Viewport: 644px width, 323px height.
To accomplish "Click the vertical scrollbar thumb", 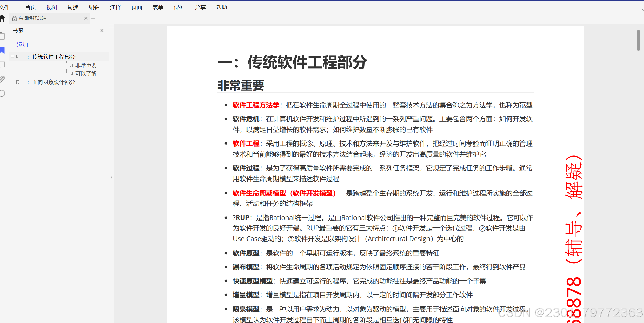I will pyautogui.click(x=638, y=40).
